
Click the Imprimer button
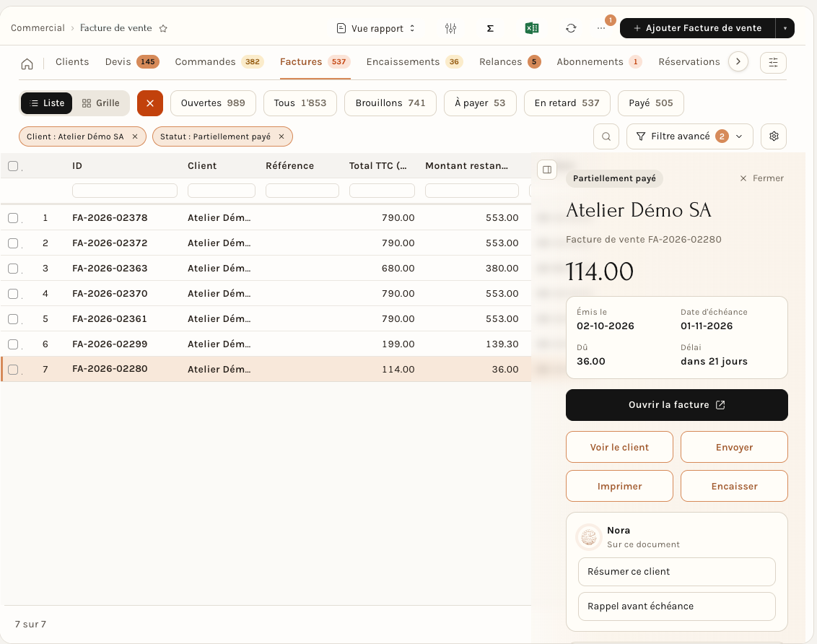(619, 486)
